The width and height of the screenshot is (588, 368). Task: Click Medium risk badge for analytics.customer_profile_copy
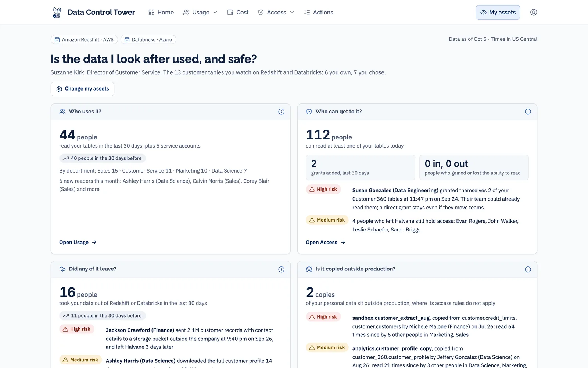327,347
